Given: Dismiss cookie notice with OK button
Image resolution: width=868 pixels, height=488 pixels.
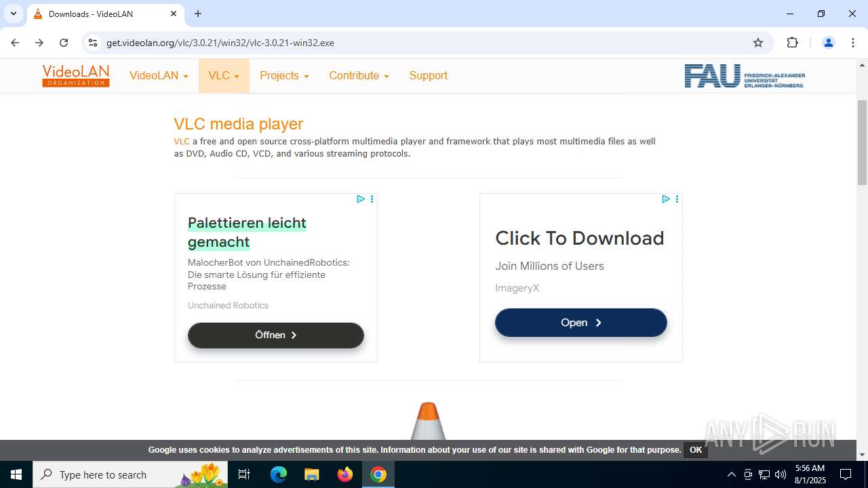Looking at the screenshot, I should pos(696,450).
